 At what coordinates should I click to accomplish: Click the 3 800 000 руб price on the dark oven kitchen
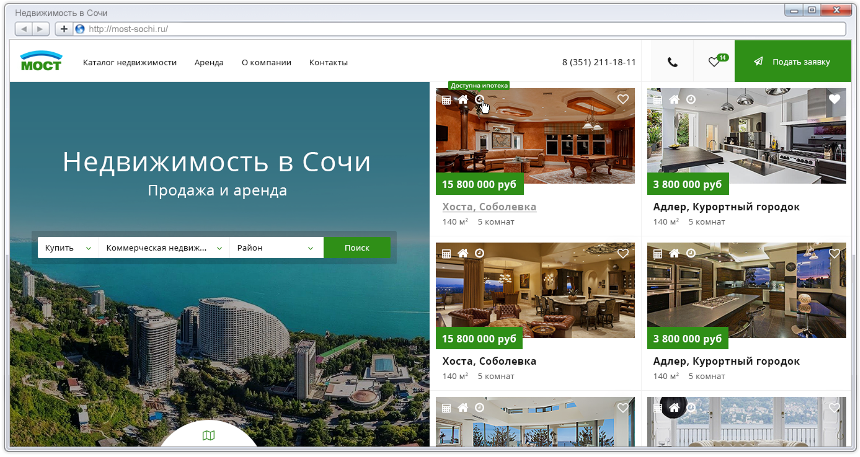(688, 338)
